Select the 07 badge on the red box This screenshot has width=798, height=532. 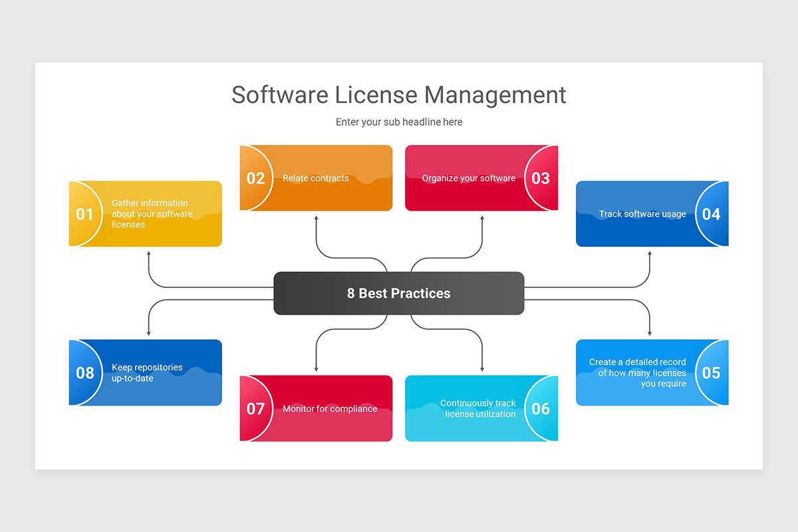256,408
